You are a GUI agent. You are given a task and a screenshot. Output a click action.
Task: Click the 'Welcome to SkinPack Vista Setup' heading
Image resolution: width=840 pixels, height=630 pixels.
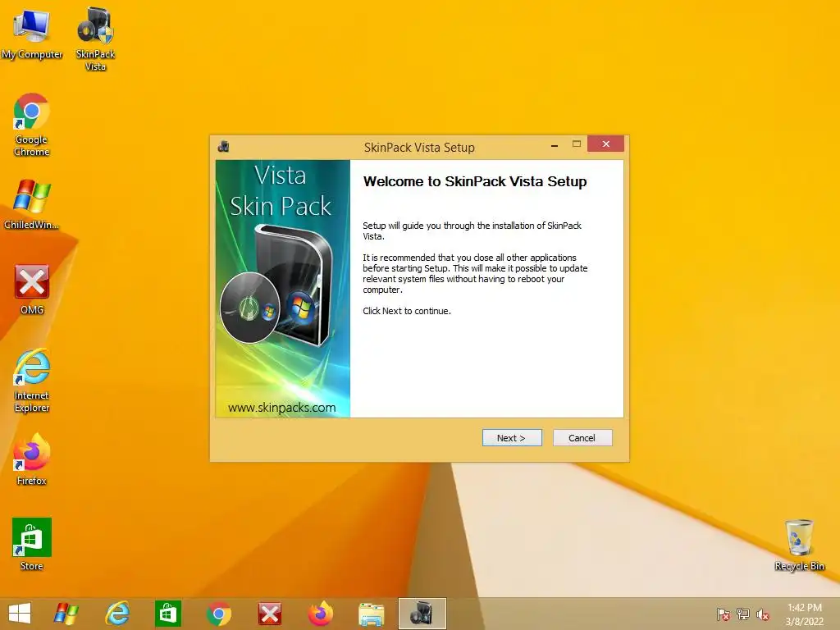pos(475,181)
